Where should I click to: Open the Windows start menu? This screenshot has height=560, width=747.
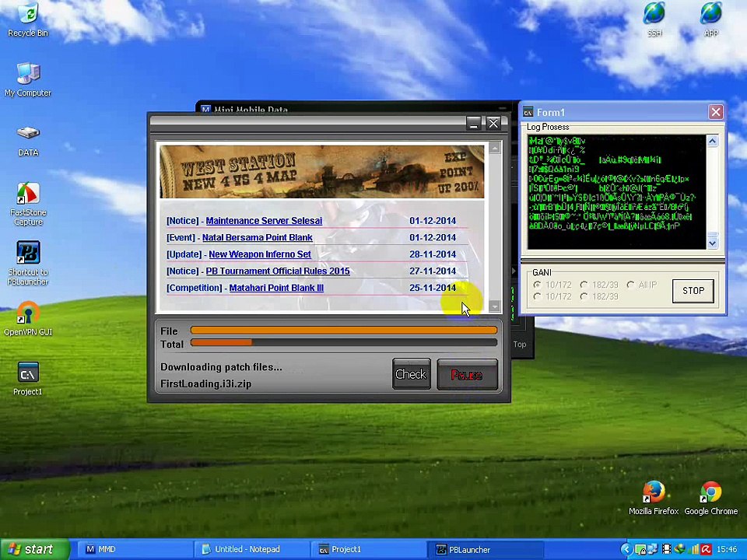(34, 549)
